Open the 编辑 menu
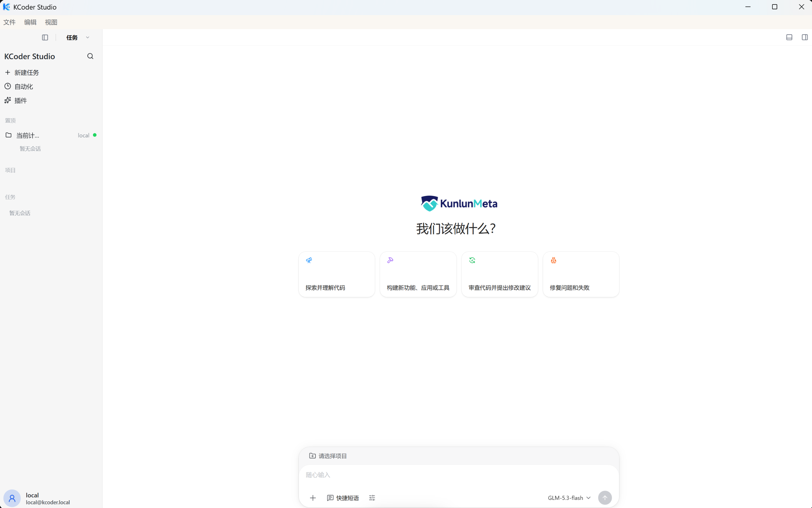Screen dimensions: 812x508 pos(30,22)
